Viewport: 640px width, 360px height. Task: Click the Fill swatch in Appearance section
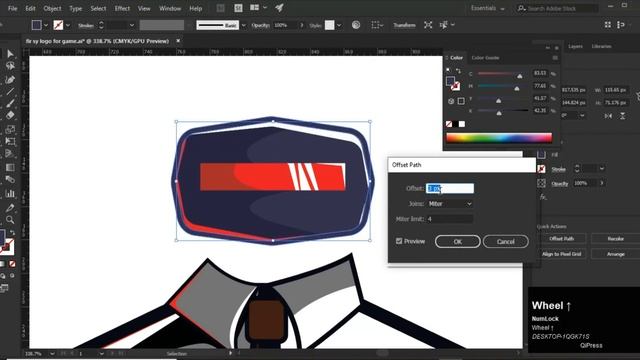[x=541, y=155]
